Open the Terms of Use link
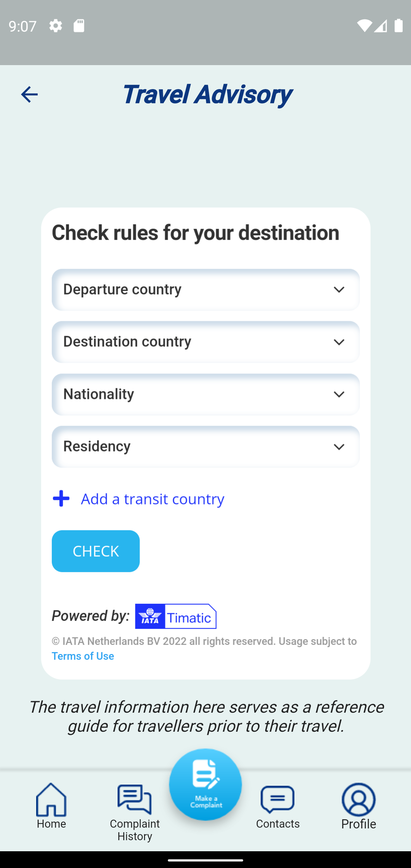The image size is (411, 868). click(83, 656)
